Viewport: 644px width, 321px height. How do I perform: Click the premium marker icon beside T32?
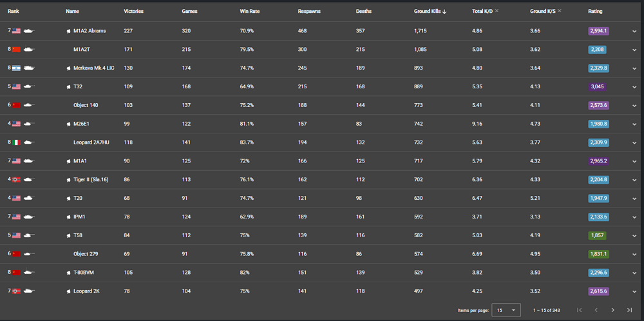(x=69, y=87)
